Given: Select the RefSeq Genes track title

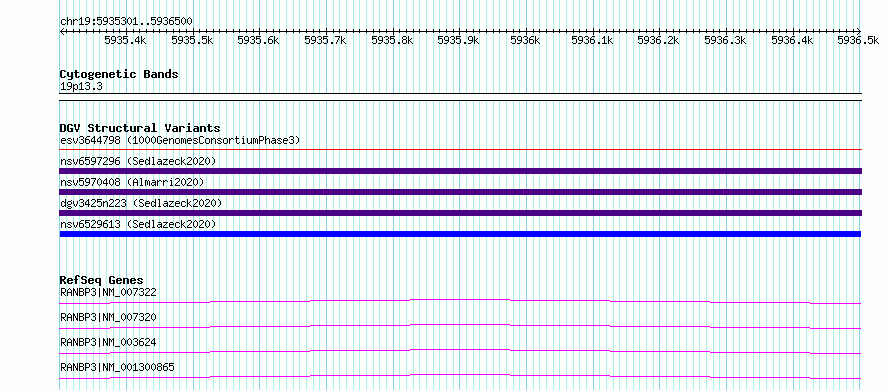Looking at the screenshot, I should (x=102, y=280).
